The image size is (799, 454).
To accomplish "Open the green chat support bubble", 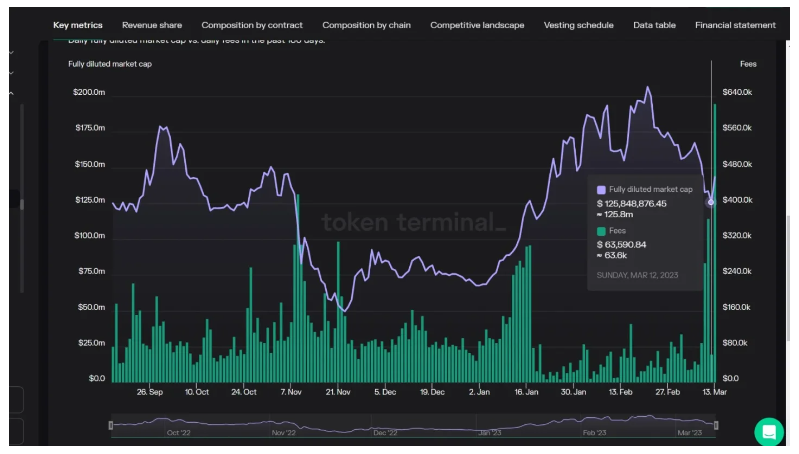I will [x=769, y=432].
